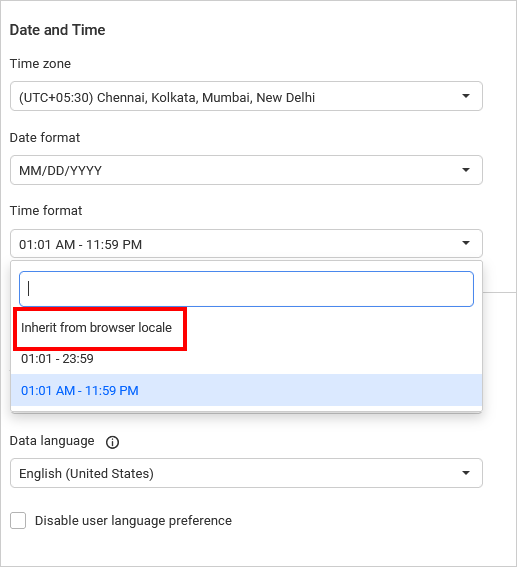Click the Time format label
This screenshot has height=567, width=517.
[x=46, y=210]
